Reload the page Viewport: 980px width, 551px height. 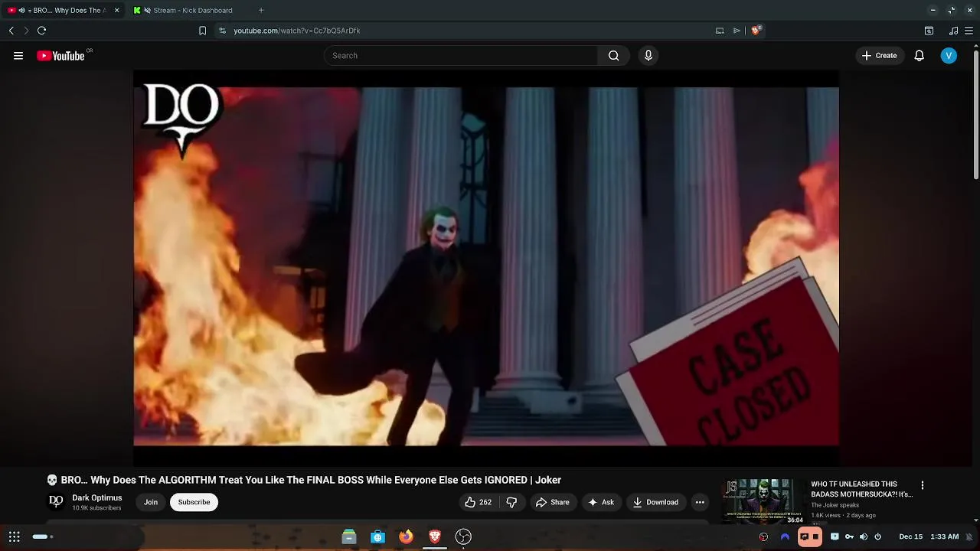point(42,31)
